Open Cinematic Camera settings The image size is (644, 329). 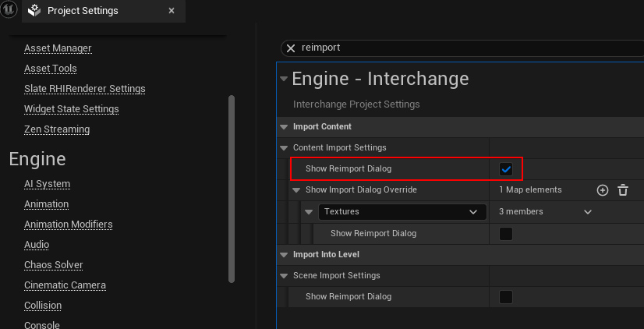(x=65, y=285)
